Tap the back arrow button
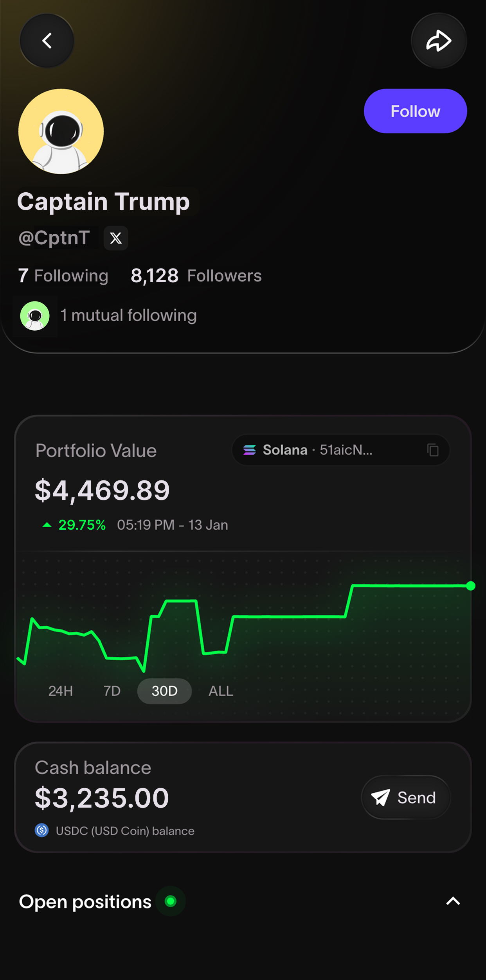This screenshot has height=980, width=486. click(x=47, y=41)
